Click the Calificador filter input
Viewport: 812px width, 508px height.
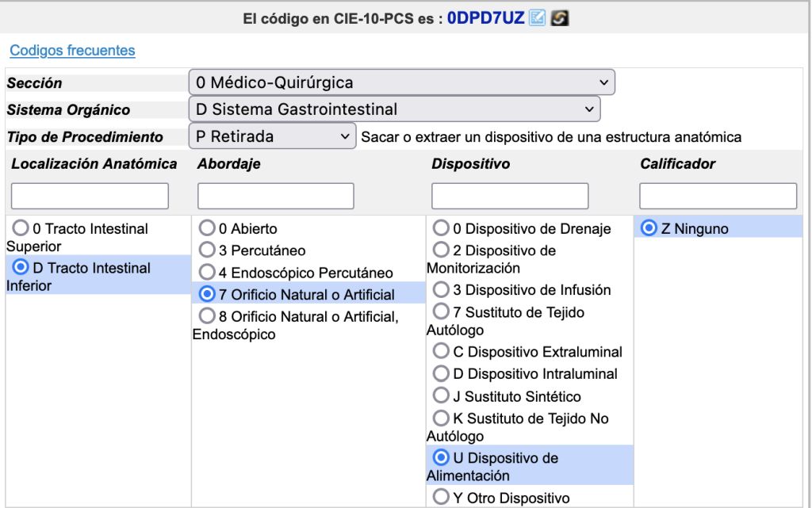(x=718, y=196)
